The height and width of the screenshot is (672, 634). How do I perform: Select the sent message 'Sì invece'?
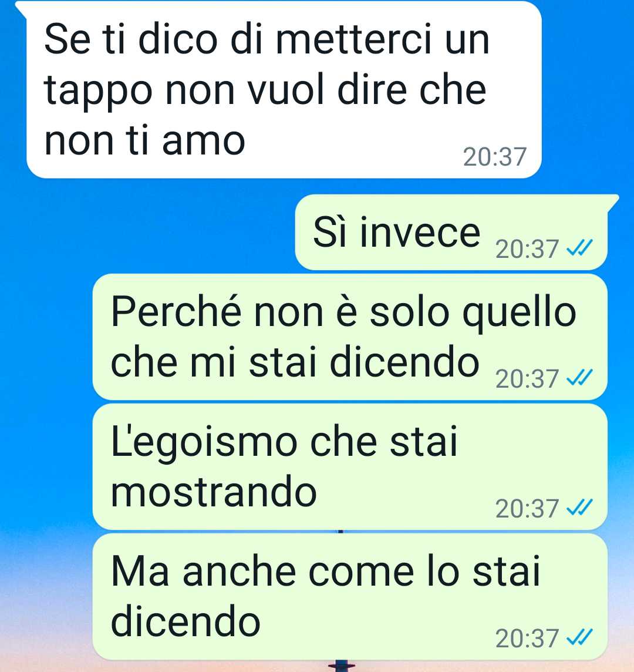[451, 232]
